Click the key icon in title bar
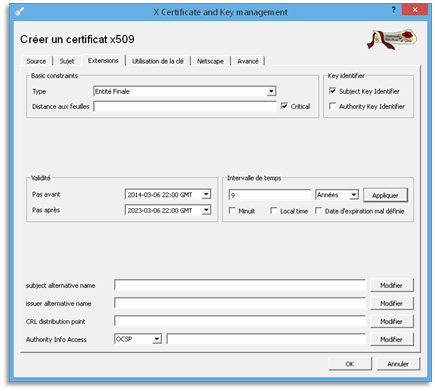Image resolution: width=435 pixels, height=391 pixels. coord(19,12)
